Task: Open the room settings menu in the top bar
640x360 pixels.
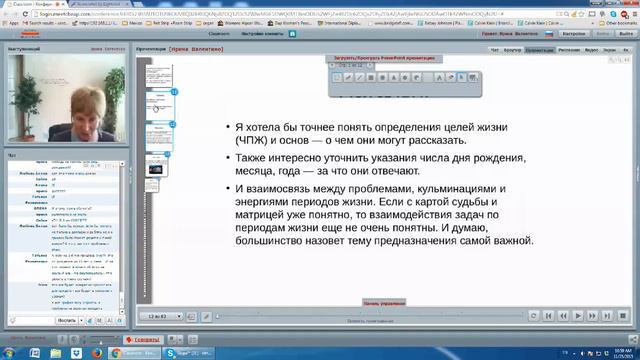Action: [x=262, y=34]
